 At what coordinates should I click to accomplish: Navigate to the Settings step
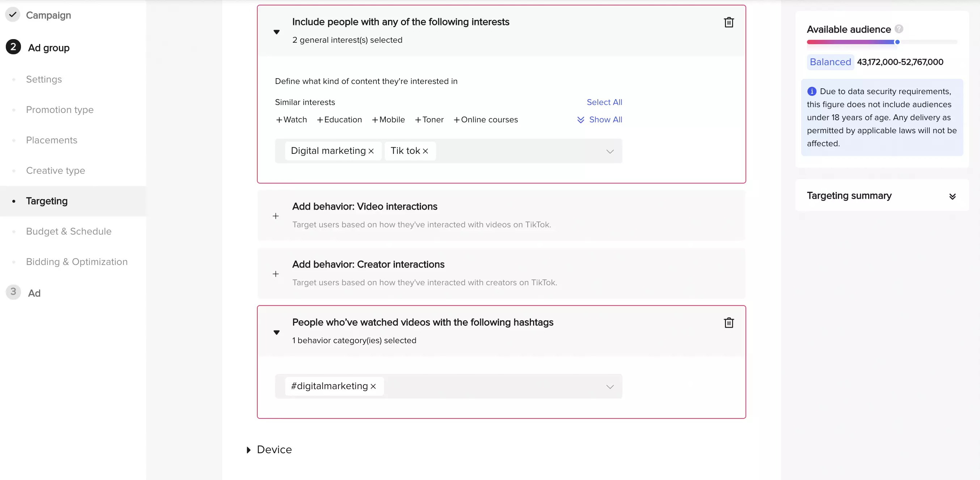[x=44, y=79]
